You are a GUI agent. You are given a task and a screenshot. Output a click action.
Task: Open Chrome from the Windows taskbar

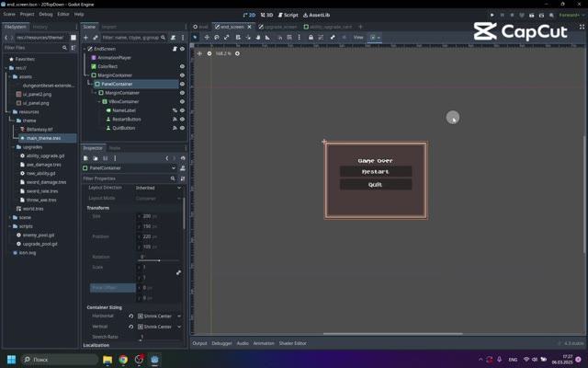123,360
